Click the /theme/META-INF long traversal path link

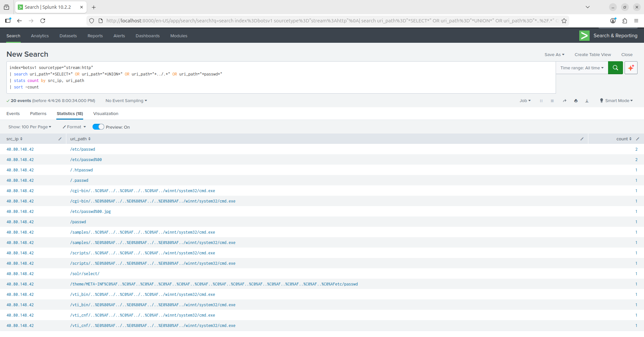pyautogui.click(x=214, y=284)
